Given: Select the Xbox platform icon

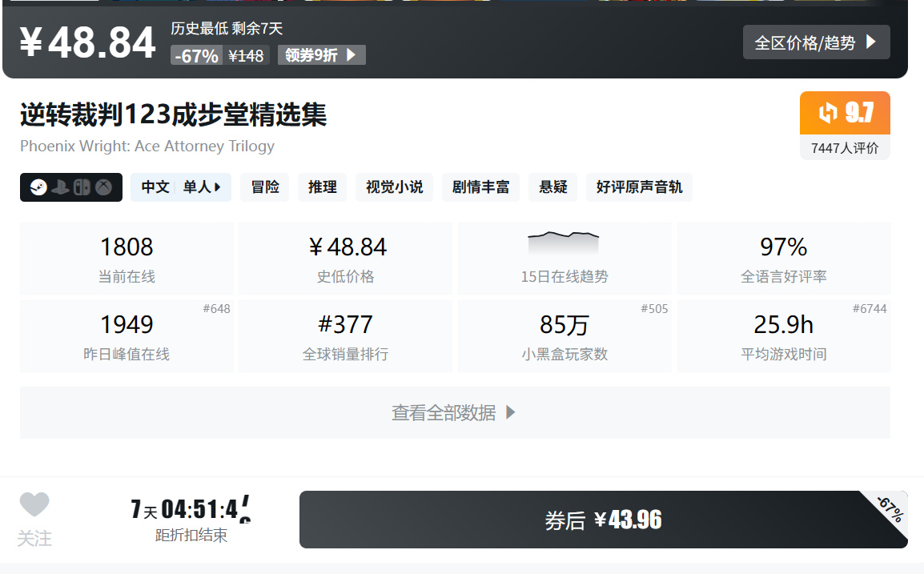Looking at the screenshot, I should click(x=104, y=187).
